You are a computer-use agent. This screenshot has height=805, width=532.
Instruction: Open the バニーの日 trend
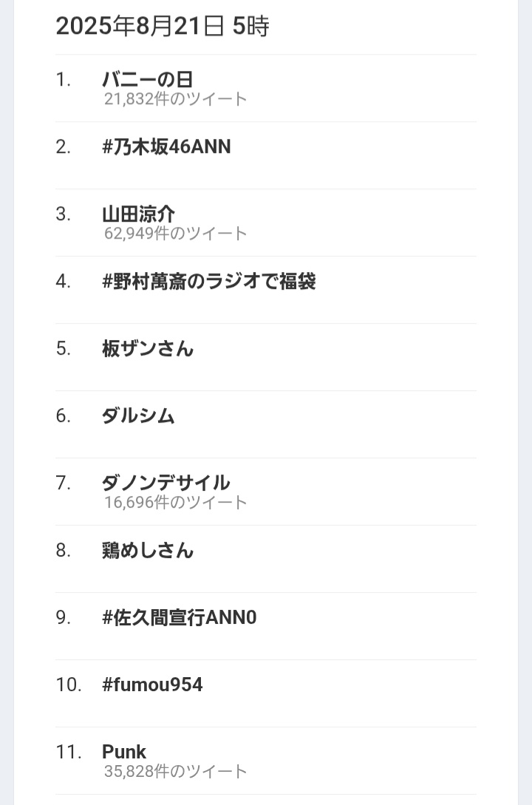pyautogui.click(x=147, y=80)
